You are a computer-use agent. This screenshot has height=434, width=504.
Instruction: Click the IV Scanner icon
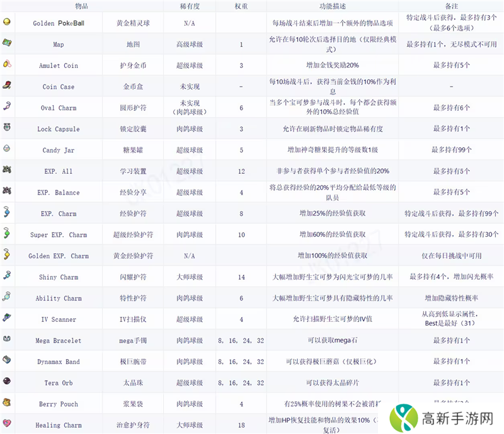(x=7, y=318)
